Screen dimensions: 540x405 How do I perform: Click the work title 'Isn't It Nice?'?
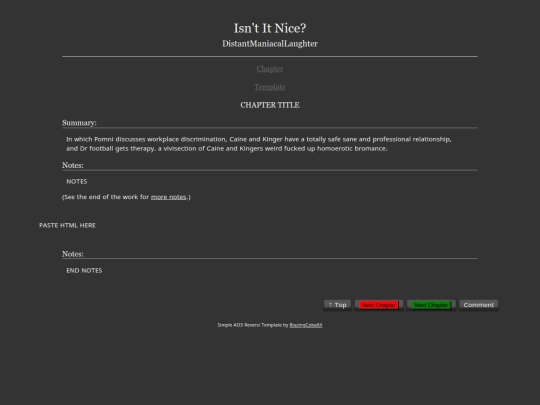tap(270, 28)
